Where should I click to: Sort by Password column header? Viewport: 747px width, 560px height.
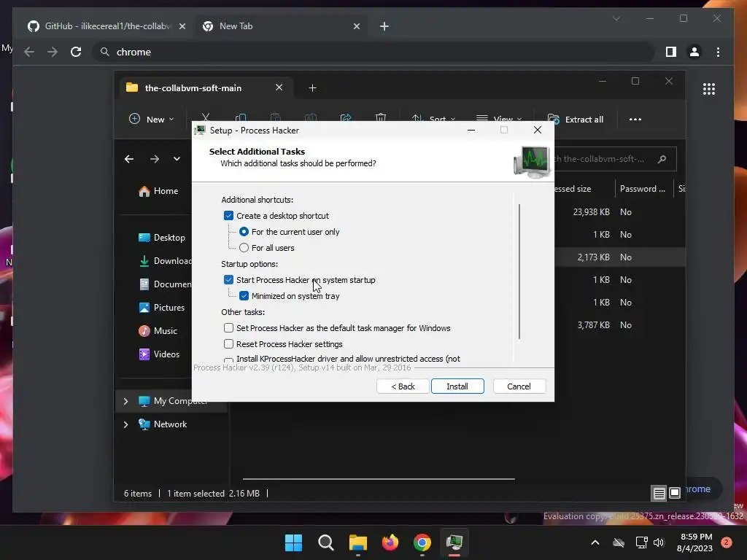coord(643,189)
